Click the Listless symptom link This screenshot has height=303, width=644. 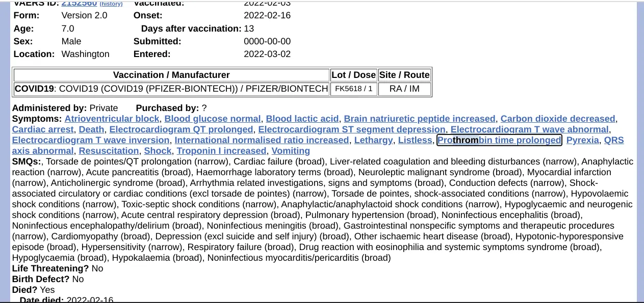[415, 140]
